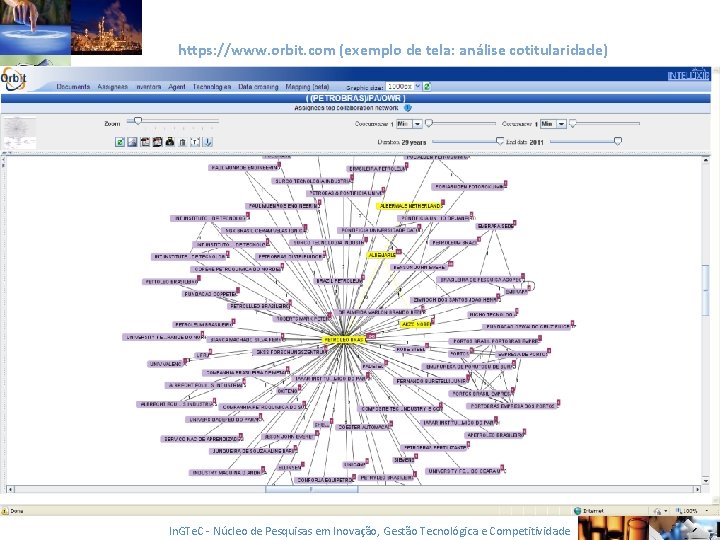Click the green refresh icon next to Graphic size
The image size is (720, 540).
click(427, 86)
